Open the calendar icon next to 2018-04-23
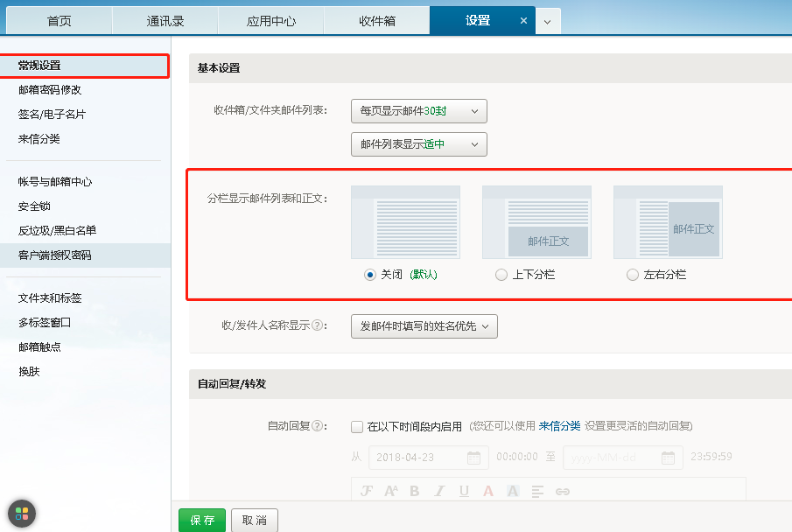 (473, 457)
